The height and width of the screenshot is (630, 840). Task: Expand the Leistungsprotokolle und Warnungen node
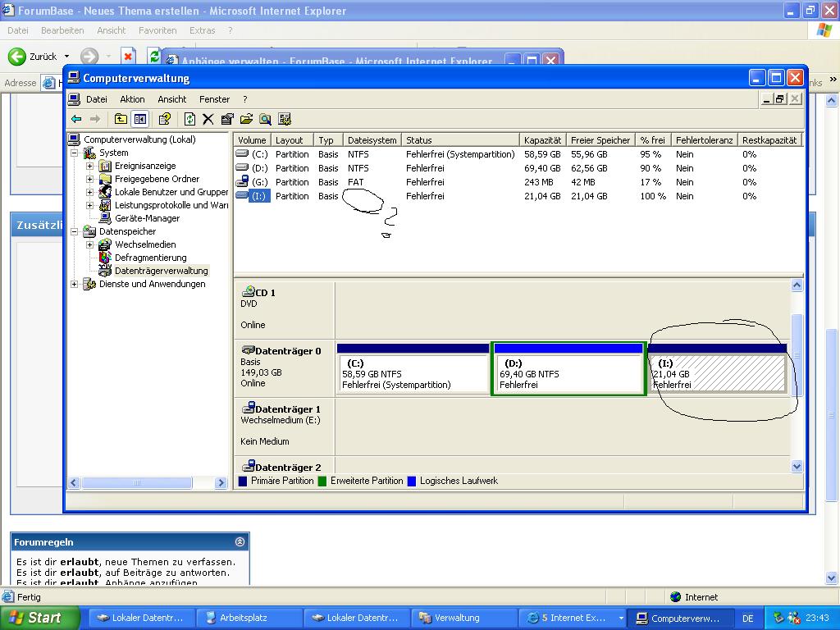coord(90,205)
